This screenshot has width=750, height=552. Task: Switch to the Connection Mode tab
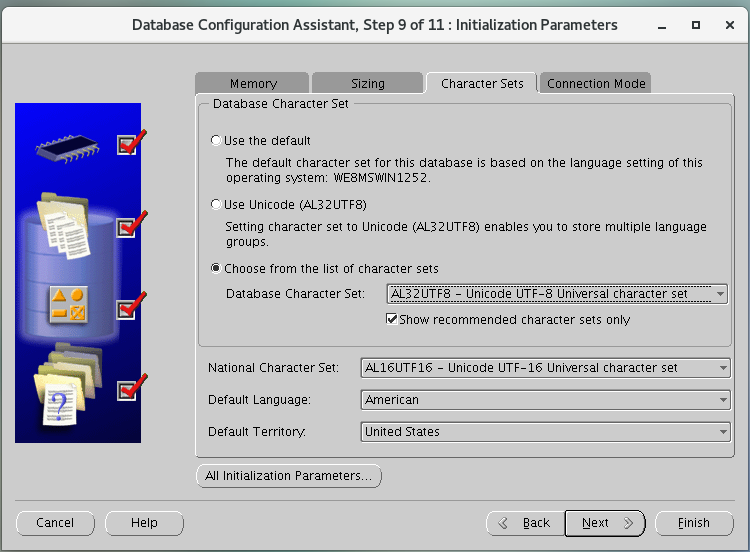pyautogui.click(x=596, y=83)
